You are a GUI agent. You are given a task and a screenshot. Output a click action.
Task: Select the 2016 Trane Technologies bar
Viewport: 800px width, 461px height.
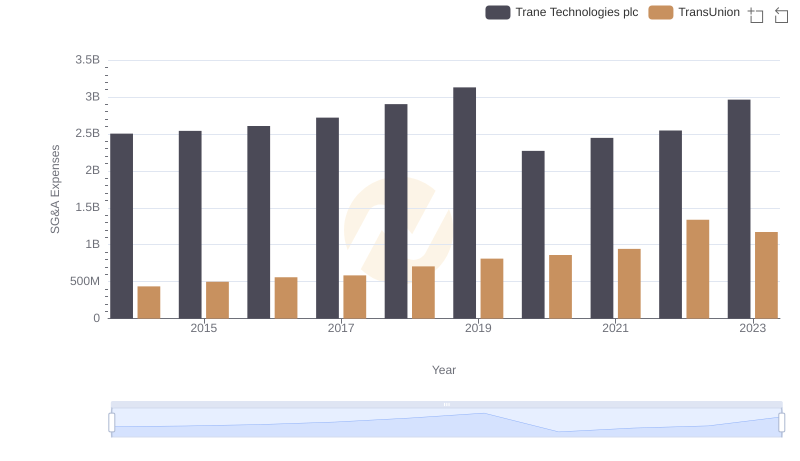pyautogui.click(x=259, y=222)
